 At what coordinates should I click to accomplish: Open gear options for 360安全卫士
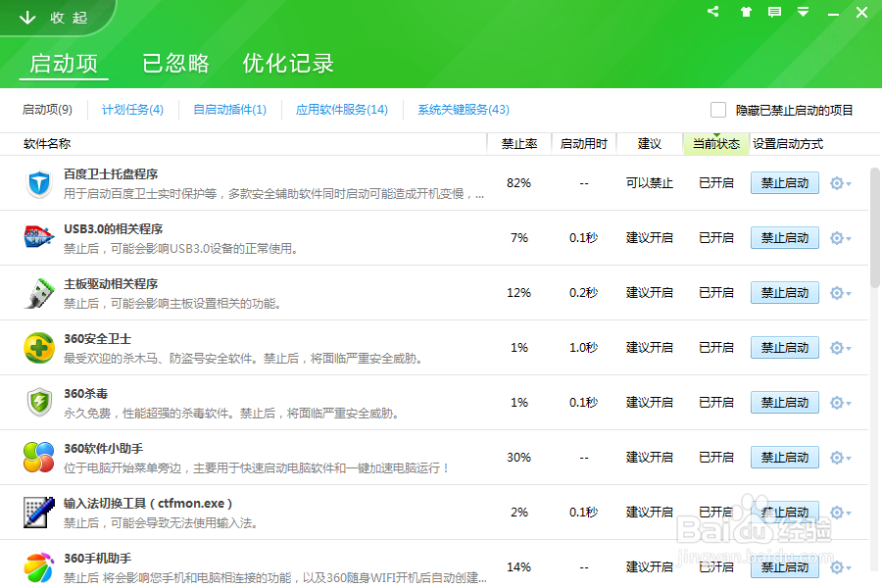coord(841,348)
